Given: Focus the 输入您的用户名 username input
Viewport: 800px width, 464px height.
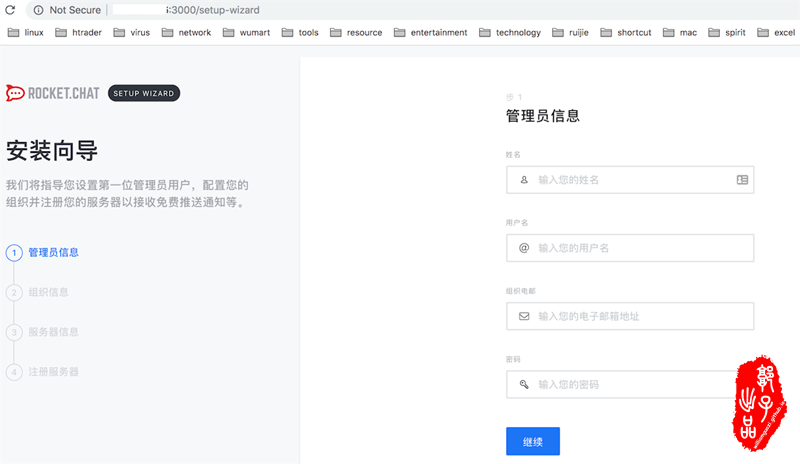Looking at the screenshot, I should click(x=630, y=248).
